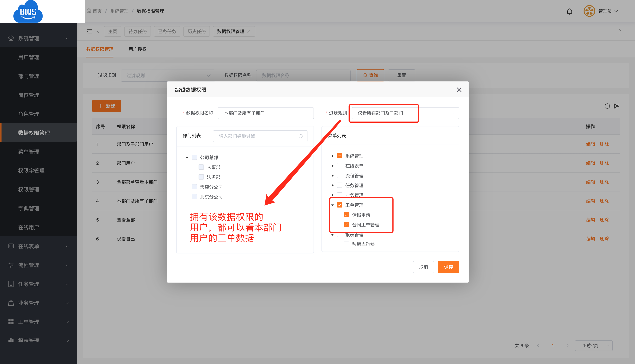
Task: Click the 流程管理 sidebar icon
Action: (11, 265)
